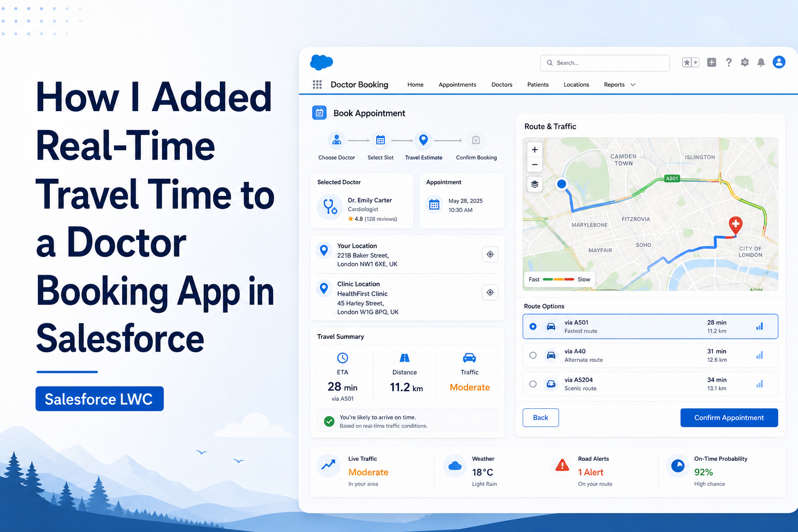798x532 pixels.
Task: Click the Back button
Action: coord(541,418)
